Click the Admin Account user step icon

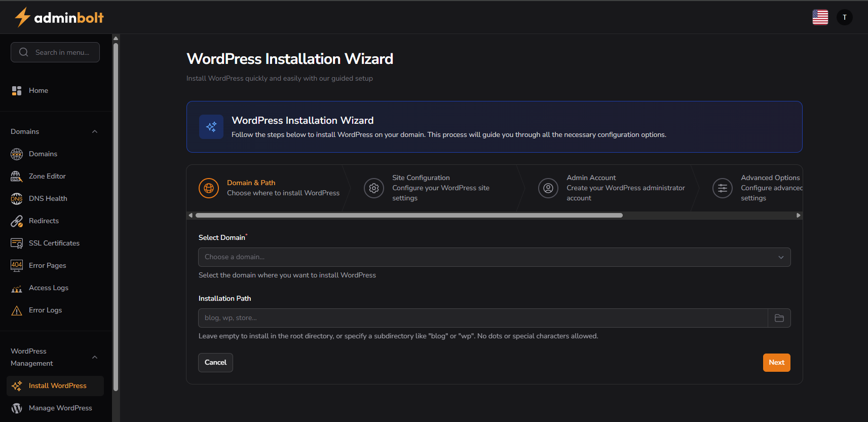tap(548, 188)
